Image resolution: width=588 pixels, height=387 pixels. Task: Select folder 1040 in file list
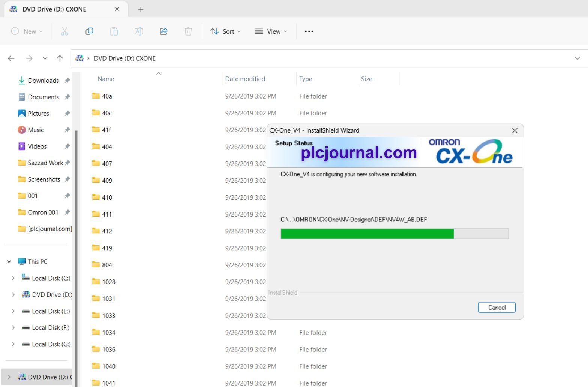(109, 366)
